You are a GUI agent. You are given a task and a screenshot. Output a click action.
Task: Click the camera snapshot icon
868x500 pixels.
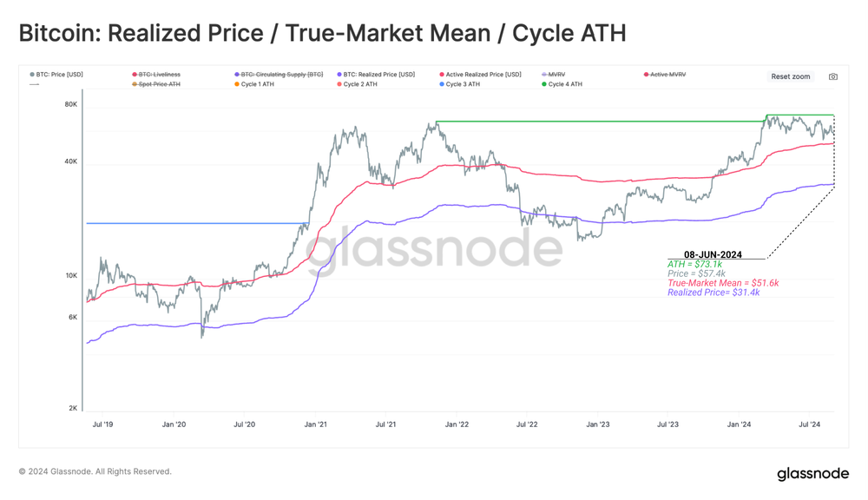tap(832, 76)
